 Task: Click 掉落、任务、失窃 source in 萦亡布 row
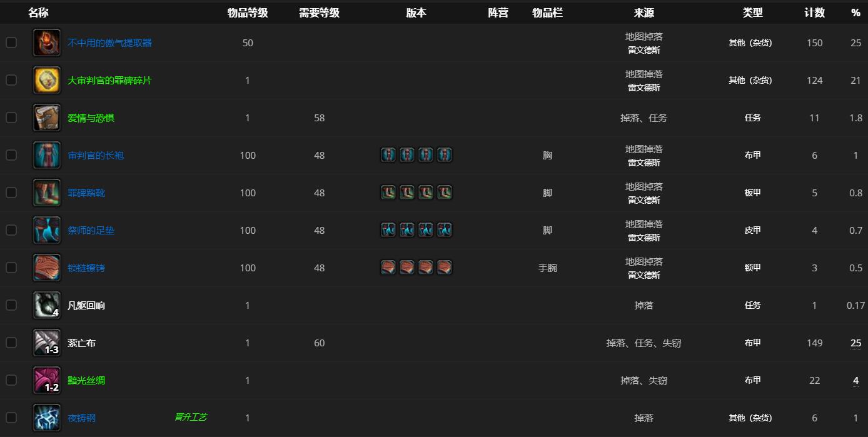tap(643, 343)
